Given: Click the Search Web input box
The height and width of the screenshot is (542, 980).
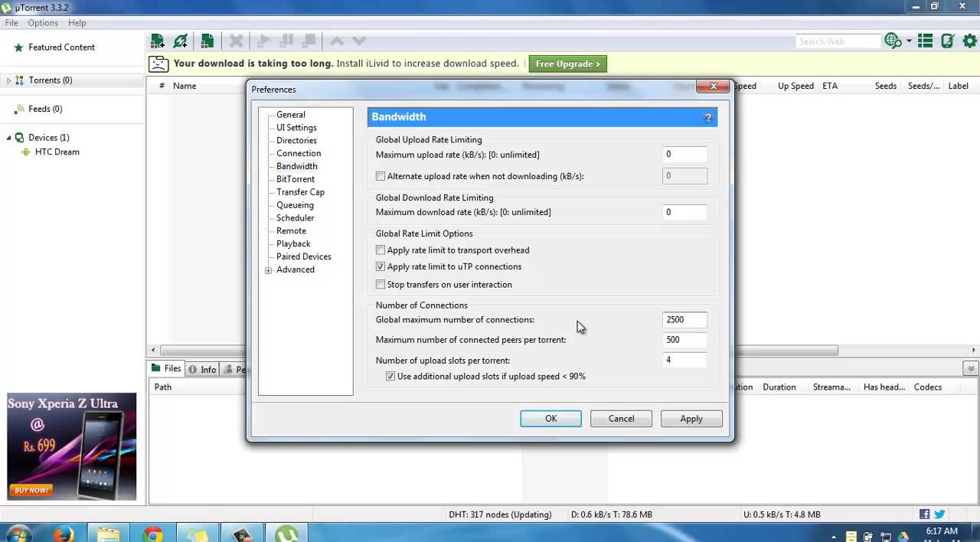Looking at the screenshot, I should click(x=838, y=41).
